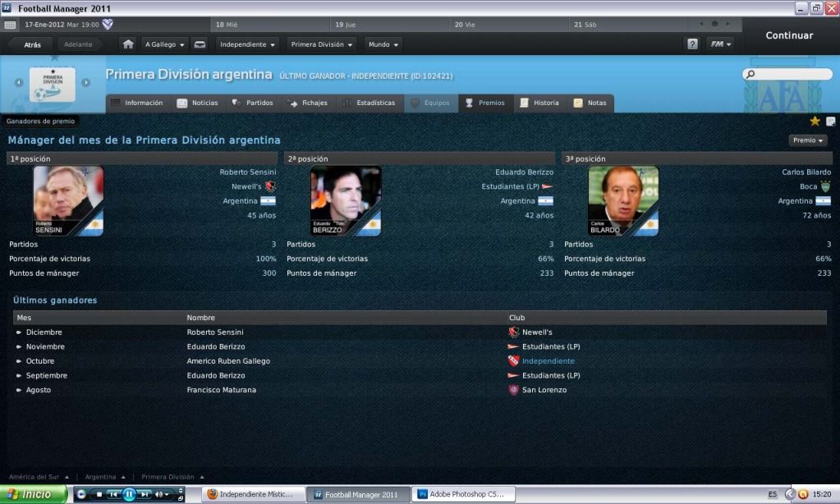
Task: Stop playback in taskbar media player
Action: pyautogui.click(x=99, y=494)
